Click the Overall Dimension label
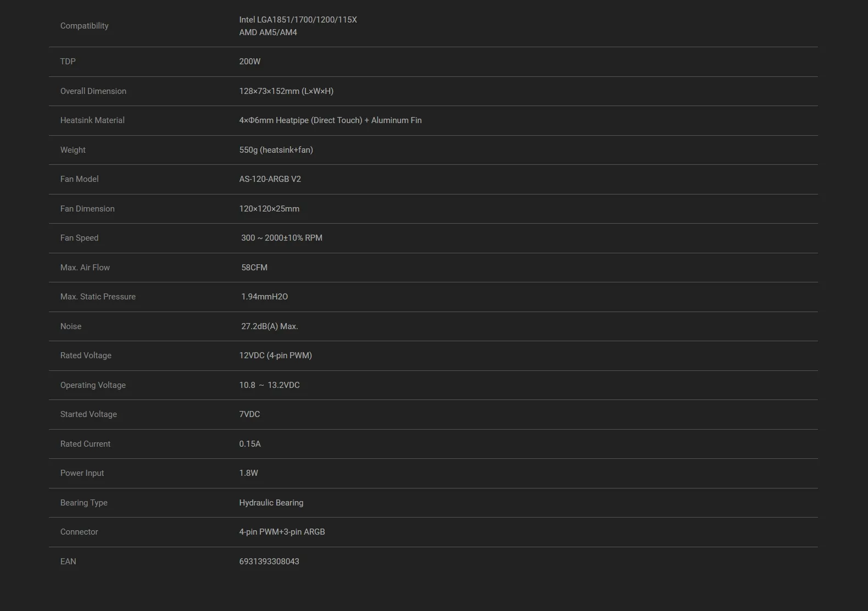 (x=93, y=91)
